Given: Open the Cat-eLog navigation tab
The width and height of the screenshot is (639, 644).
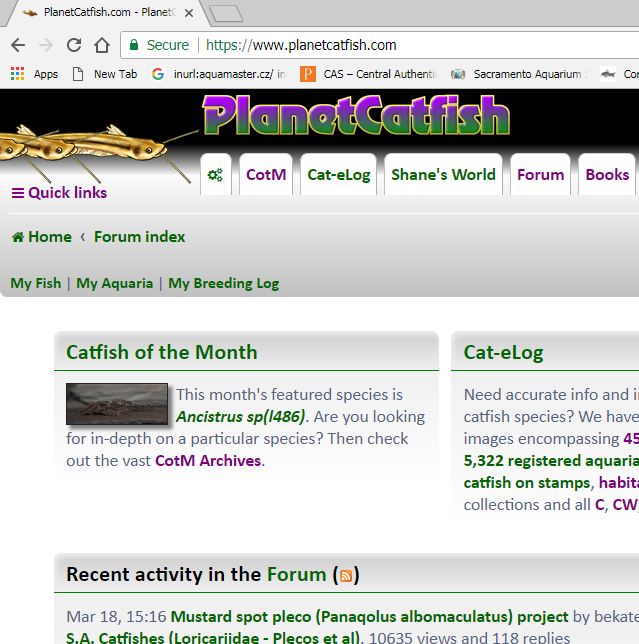Looking at the screenshot, I should coord(339,175).
